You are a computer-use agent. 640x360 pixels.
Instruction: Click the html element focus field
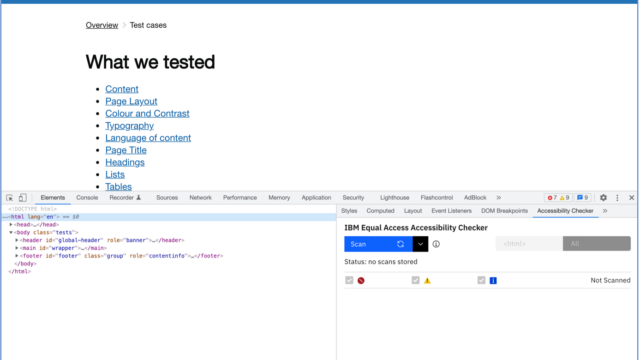pyautogui.click(x=529, y=244)
